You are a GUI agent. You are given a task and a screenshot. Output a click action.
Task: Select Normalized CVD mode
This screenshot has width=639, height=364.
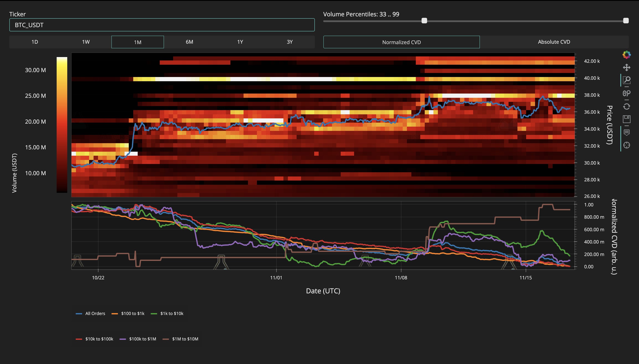point(401,42)
